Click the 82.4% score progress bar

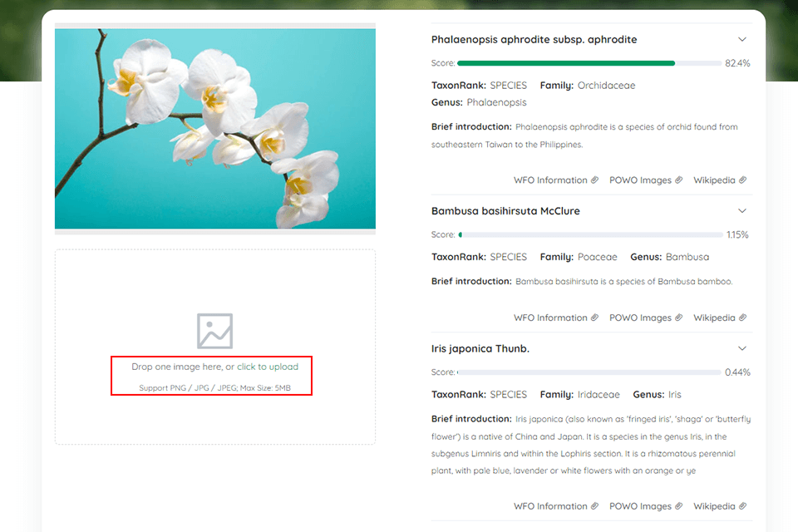pos(589,63)
